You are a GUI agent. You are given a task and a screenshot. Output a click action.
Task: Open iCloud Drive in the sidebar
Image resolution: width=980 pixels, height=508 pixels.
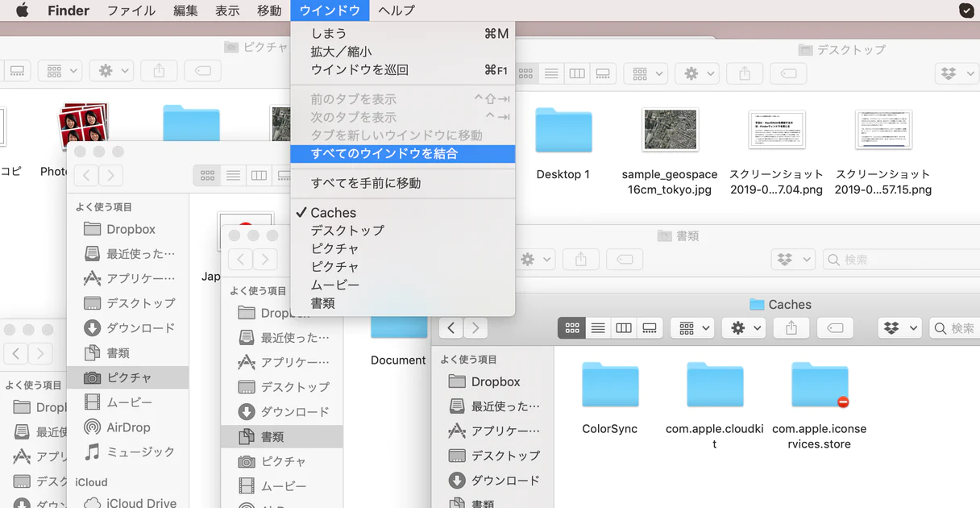pos(130,502)
